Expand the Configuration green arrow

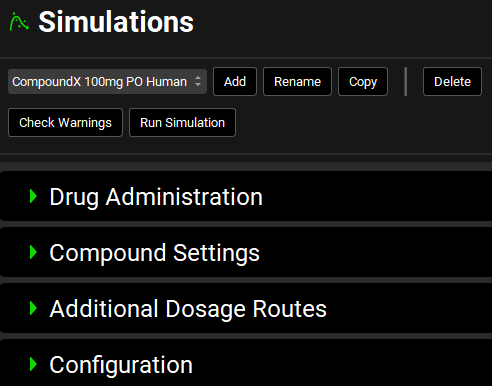pos(33,364)
